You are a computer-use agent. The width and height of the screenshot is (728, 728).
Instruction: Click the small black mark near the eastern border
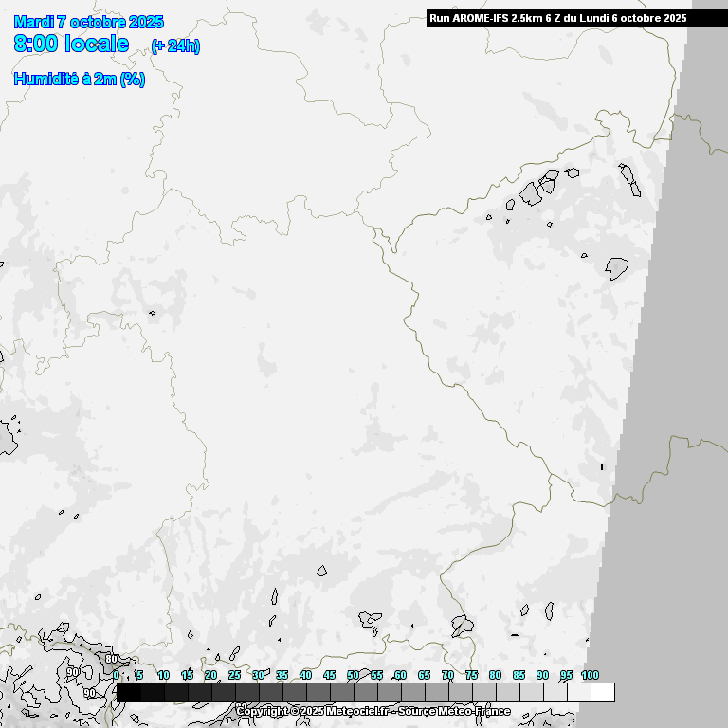[x=602, y=466]
